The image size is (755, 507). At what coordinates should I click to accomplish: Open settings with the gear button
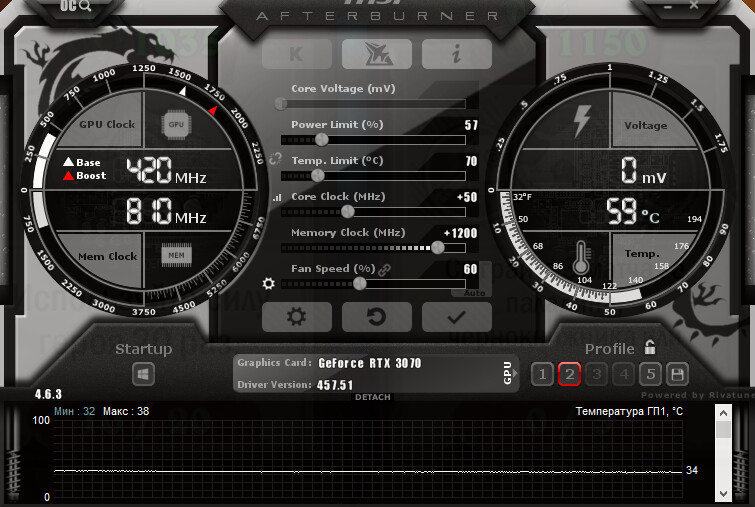click(297, 317)
